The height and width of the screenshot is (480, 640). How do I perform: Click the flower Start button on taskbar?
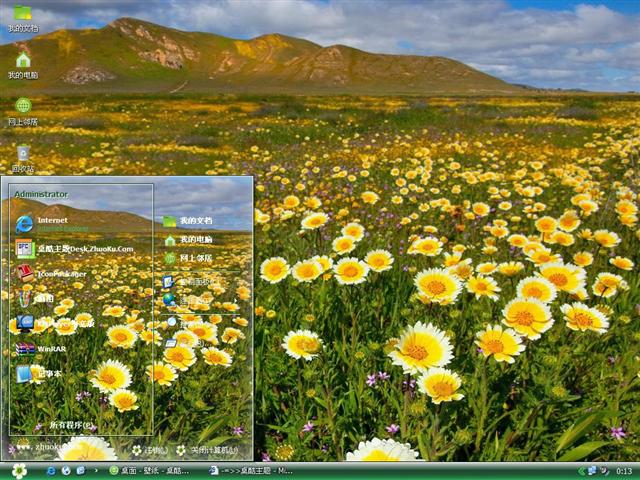point(19,471)
